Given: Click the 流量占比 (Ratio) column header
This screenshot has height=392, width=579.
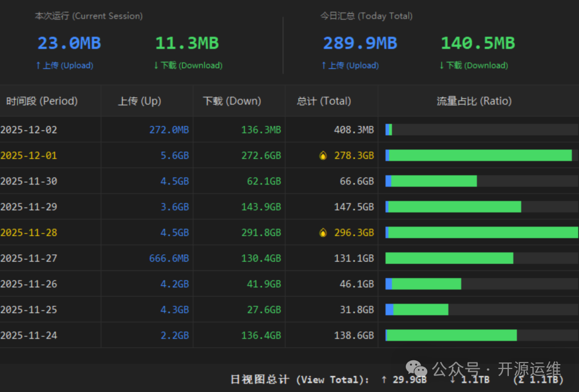Looking at the screenshot, I should [474, 101].
